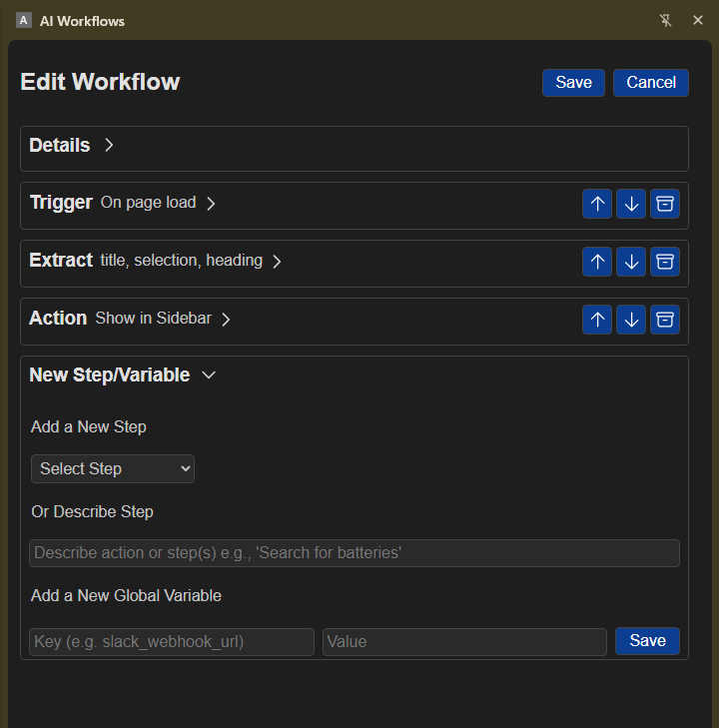The height and width of the screenshot is (728, 719).
Task: Click the 'Or Describe Step' label
Action: coord(92,512)
